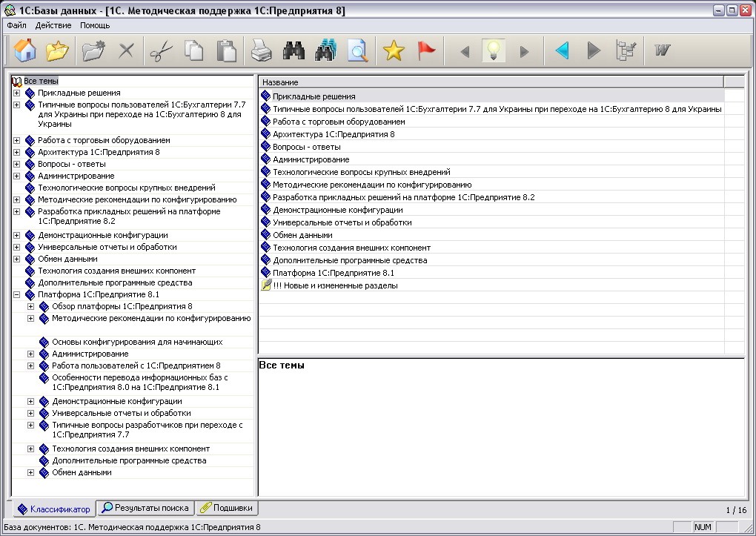Click the small gray left arrow beside the lightbulb
The height and width of the screenshot is (536, 756).
[x=465, y=51]
